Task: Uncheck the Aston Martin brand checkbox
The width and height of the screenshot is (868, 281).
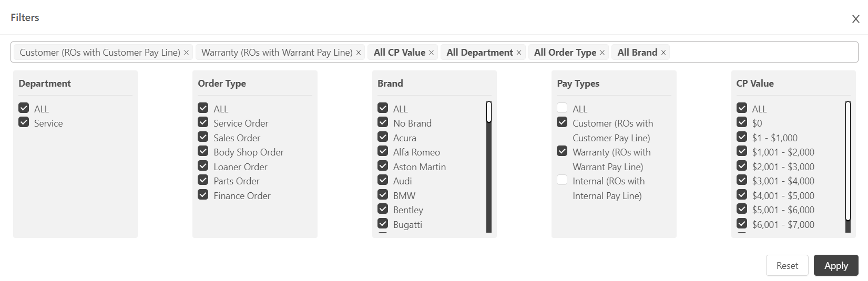Action: [x=383, y=166]
